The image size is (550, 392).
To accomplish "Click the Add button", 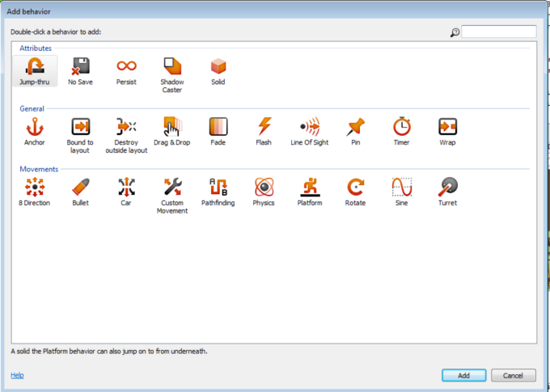I will point(463,375).
